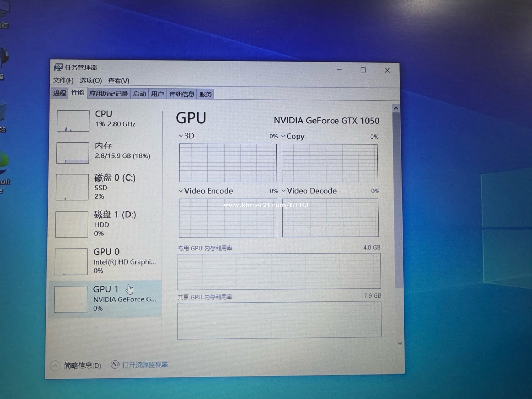Click the Video Decode graph

pos(331,218)
